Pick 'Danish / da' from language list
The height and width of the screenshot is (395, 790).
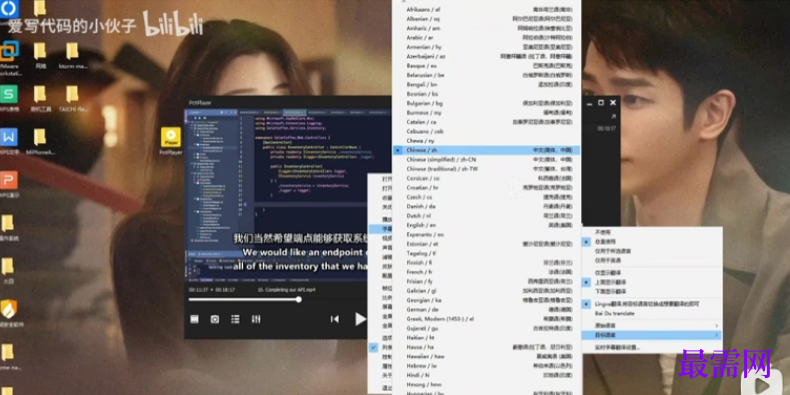[x=487, y=207]
